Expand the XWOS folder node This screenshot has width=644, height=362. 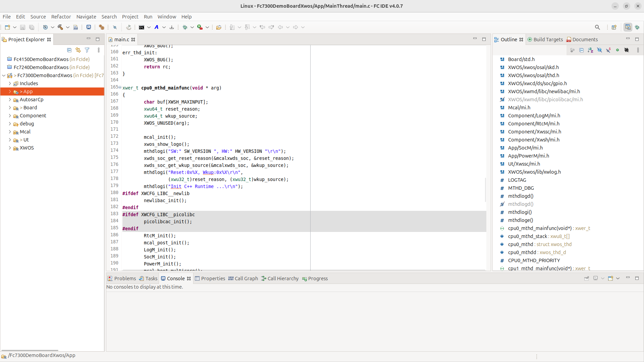click(10, 148)
